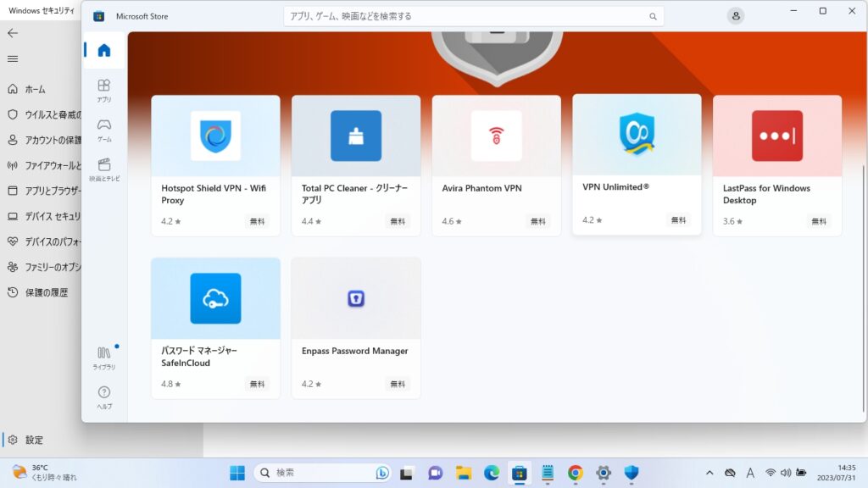Select the Avira Phantom VPN card
This screenshot has height=488, width=868.
click(x=496, y=165)
